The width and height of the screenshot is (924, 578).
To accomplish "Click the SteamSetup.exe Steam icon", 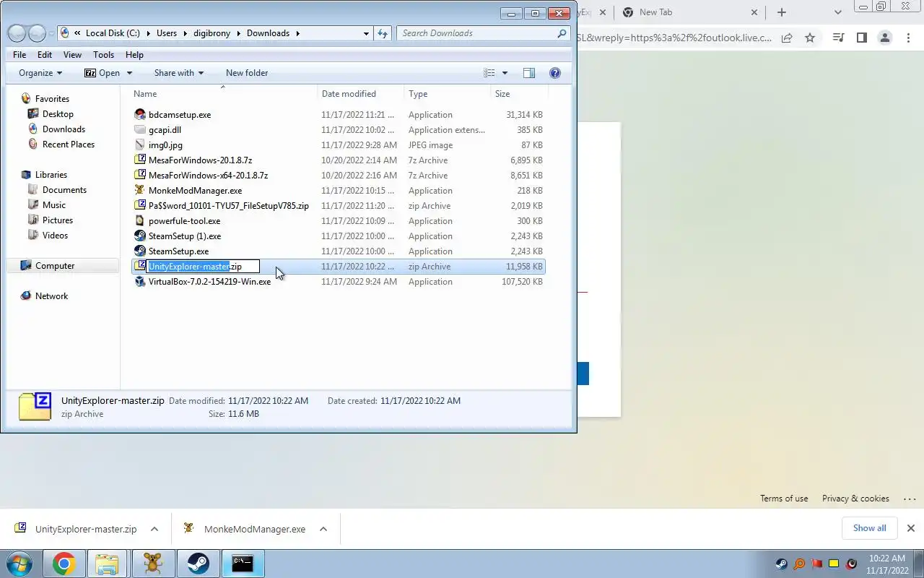I will click(140, 251).
